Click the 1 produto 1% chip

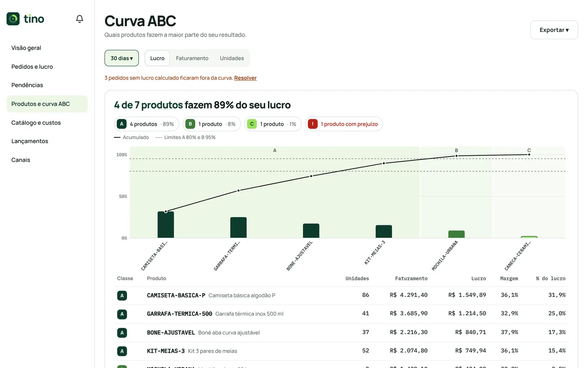pos(273,124)
